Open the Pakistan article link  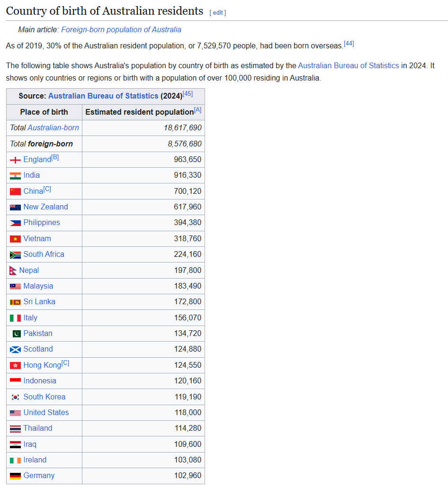click(x=38, y=334)
